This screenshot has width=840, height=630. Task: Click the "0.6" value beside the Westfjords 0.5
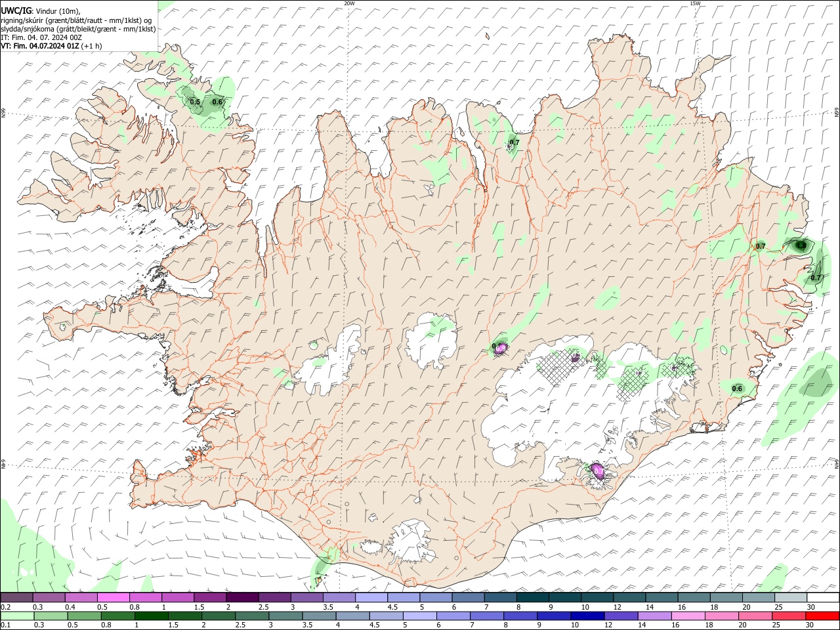(218, 102)
